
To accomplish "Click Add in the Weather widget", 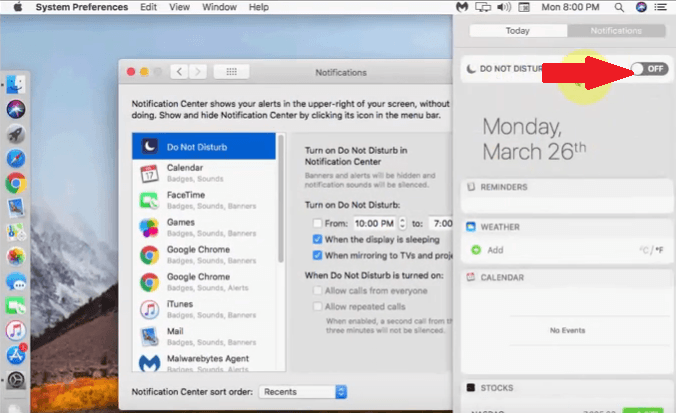I will click(x=495, y=250).
